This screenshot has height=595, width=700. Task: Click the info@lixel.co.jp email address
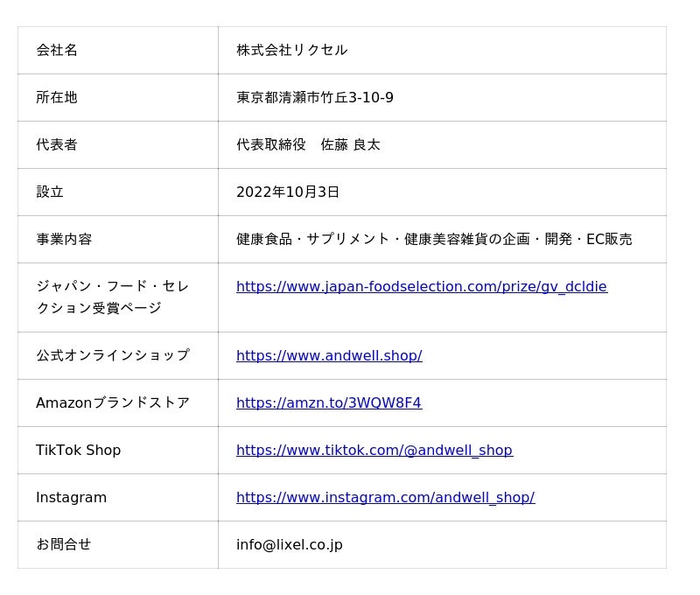pyautogui.click(x=290, y=544)
